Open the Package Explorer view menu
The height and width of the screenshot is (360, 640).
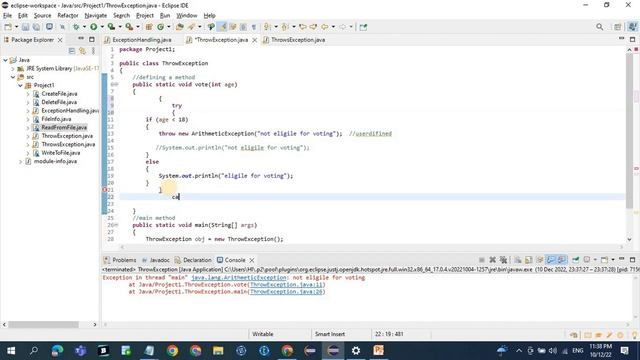[x=93, y=51]
